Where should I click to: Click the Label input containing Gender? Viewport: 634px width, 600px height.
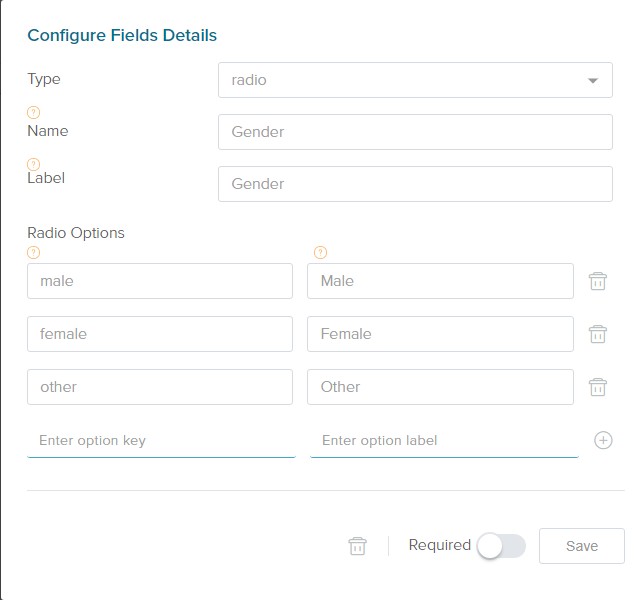(x=414, y=184)
